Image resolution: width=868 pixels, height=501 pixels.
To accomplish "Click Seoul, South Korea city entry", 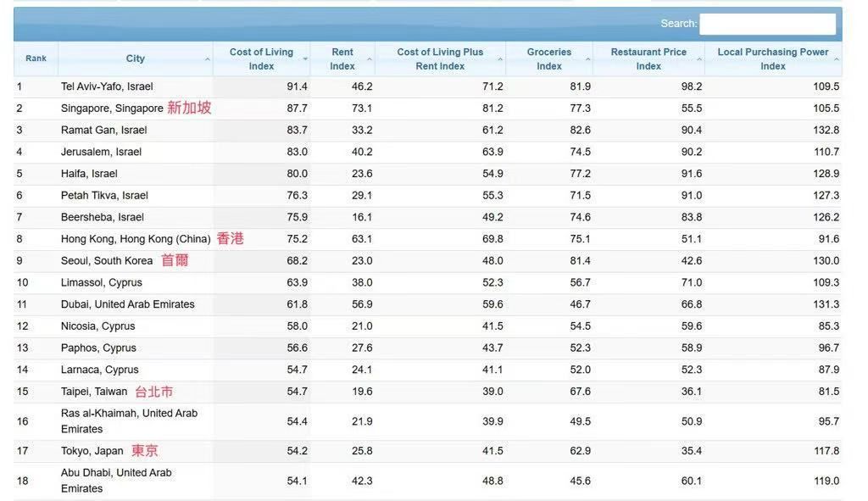I will click(x=107, y=261).
